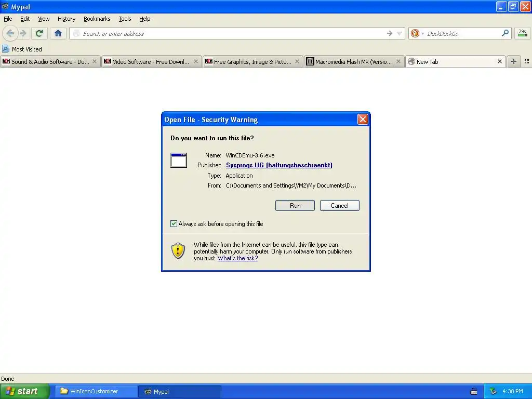Click the search magnifier icon
Image resolution: width=532 pixels, height=399 pixels.
pyautogui.click(x=505, y=33)
